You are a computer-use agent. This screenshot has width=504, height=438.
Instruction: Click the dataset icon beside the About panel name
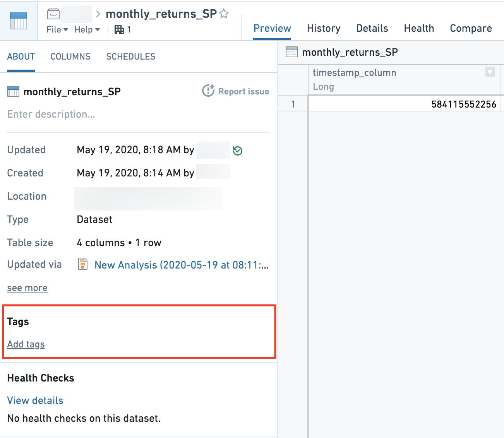13,92
